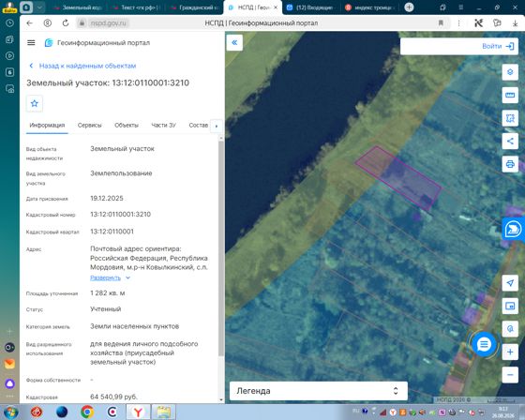Locate my position with navigation arrow
The width and height of the screenshot is (525, 420).
(510, 283)
